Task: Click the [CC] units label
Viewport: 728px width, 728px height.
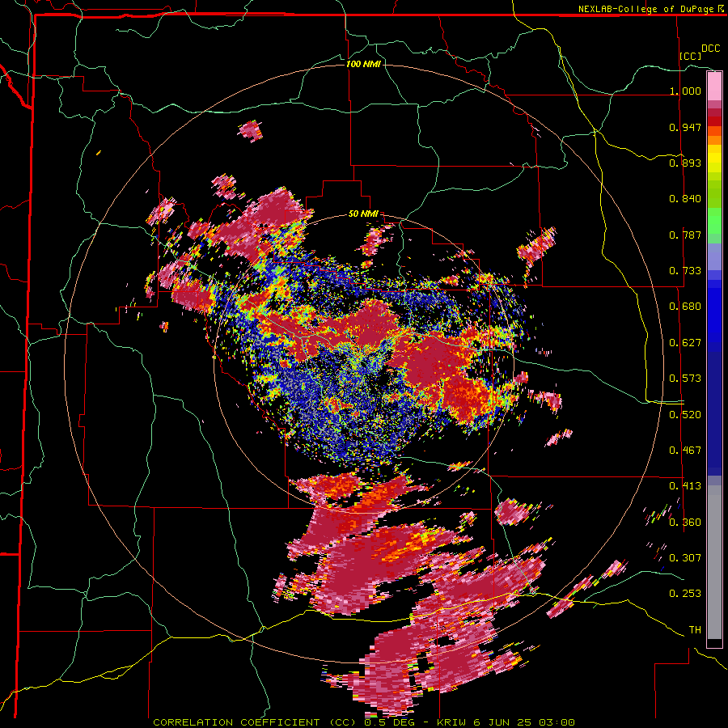Action: [691, 56]
